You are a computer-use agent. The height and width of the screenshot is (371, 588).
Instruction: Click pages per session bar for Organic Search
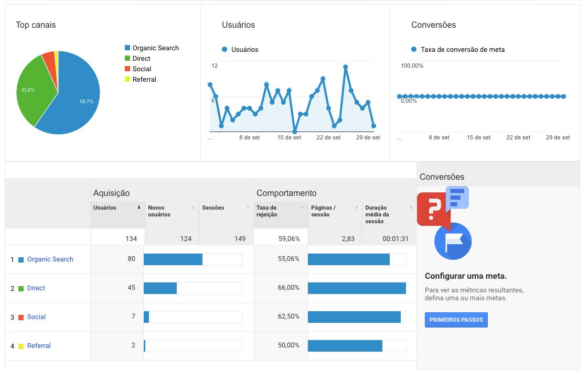click(349, 259)
